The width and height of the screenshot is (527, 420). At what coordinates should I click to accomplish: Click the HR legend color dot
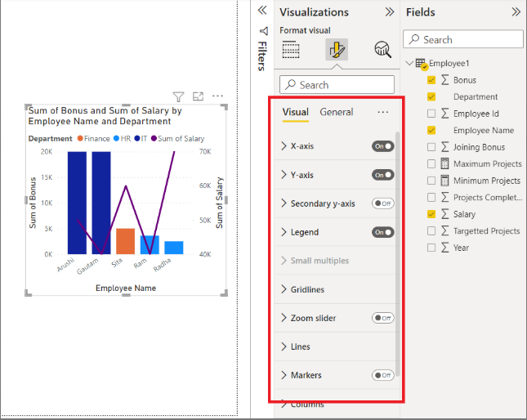tap(116, 138)
